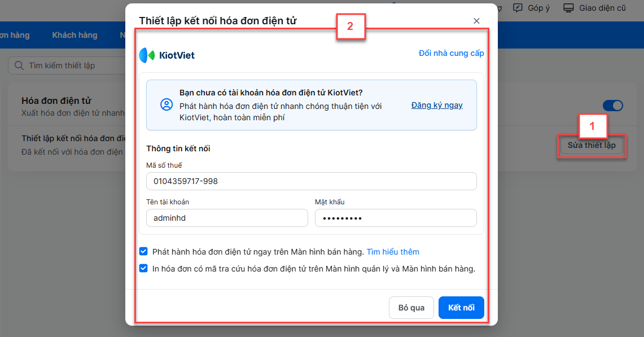The width and height of the screenshot is (644, 337).
Task: Open the Khách hàng menu
Action: click(75, 35)
